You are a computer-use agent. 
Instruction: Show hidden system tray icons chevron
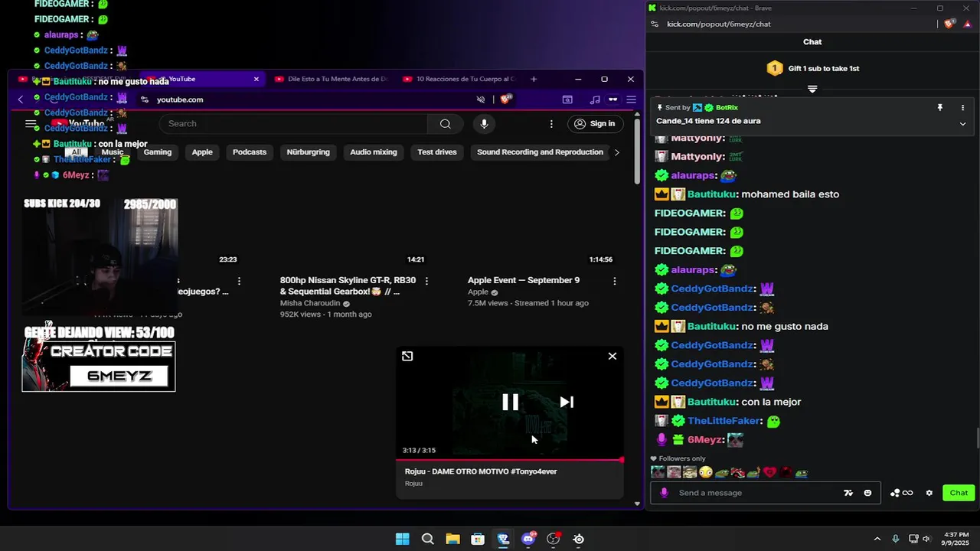(x=877, y=539)
